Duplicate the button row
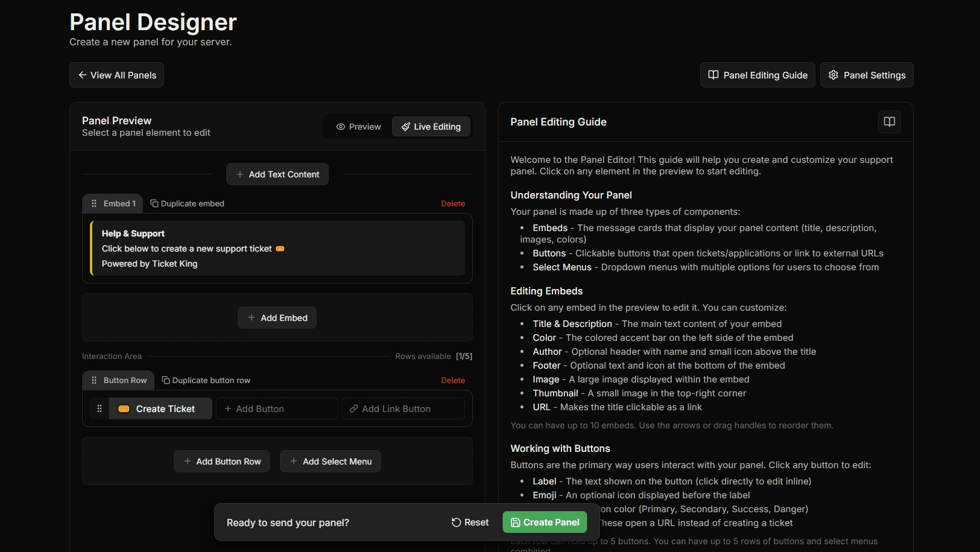Screen dimensions: 980x552 point(206,380)
